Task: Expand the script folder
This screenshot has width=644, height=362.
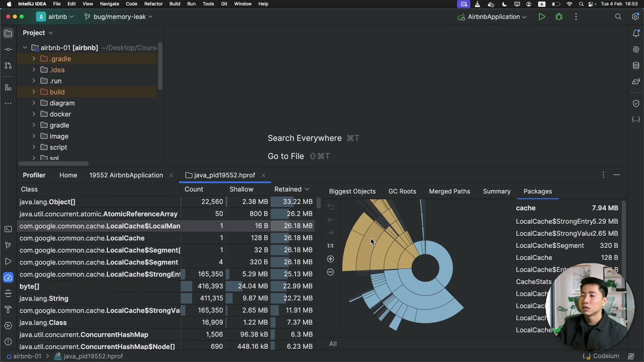Action: pos(34,147)
